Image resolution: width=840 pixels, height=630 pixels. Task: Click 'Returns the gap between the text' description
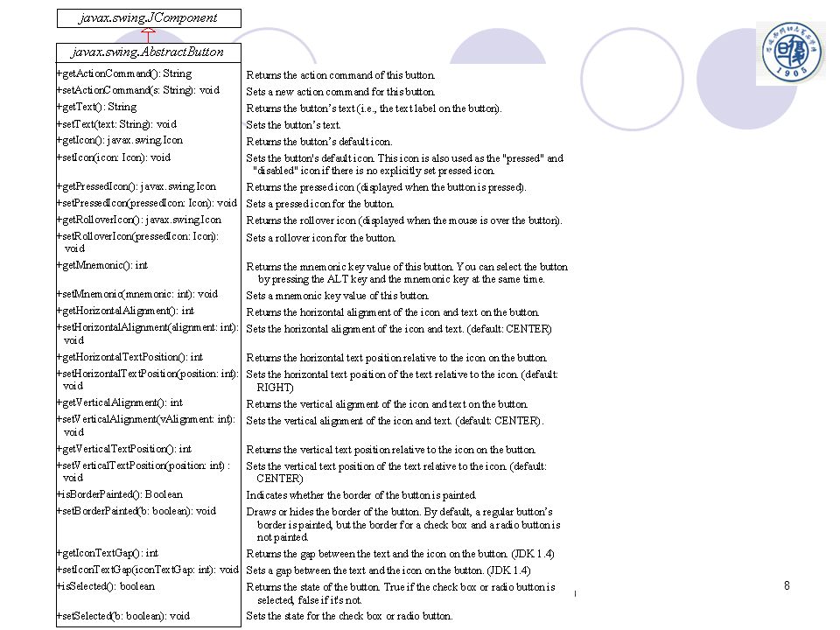(400, 554)
